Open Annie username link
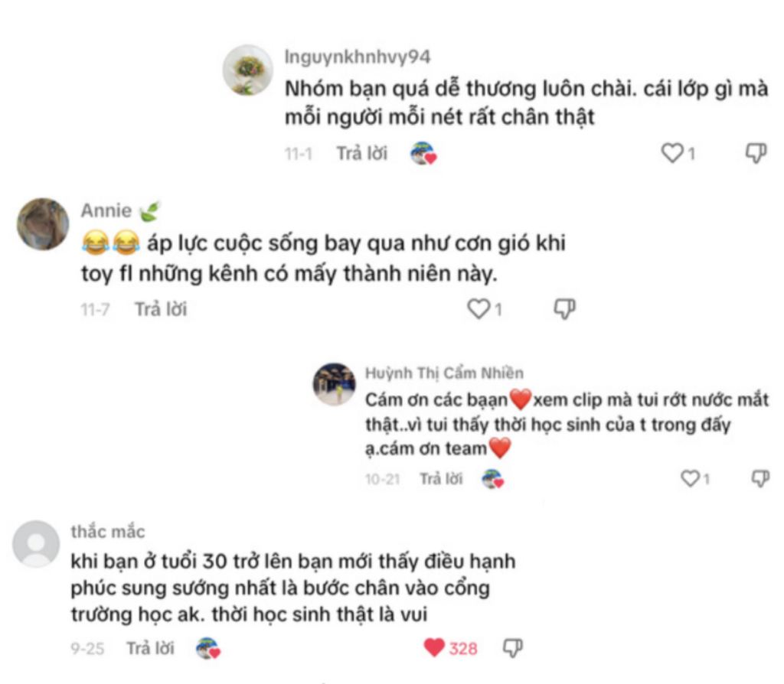This screenshot has width=784, height=684. click(x=106, y=211)
